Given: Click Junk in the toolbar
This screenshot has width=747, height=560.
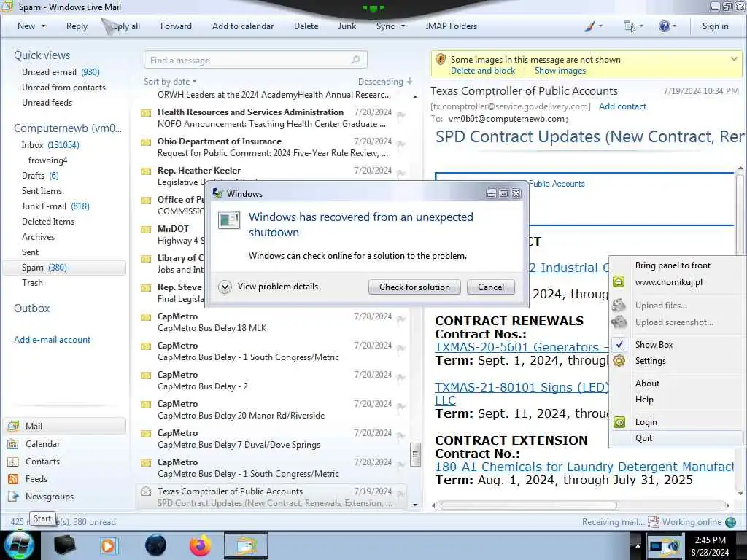Looking at the screenshot, I should 347,26.
